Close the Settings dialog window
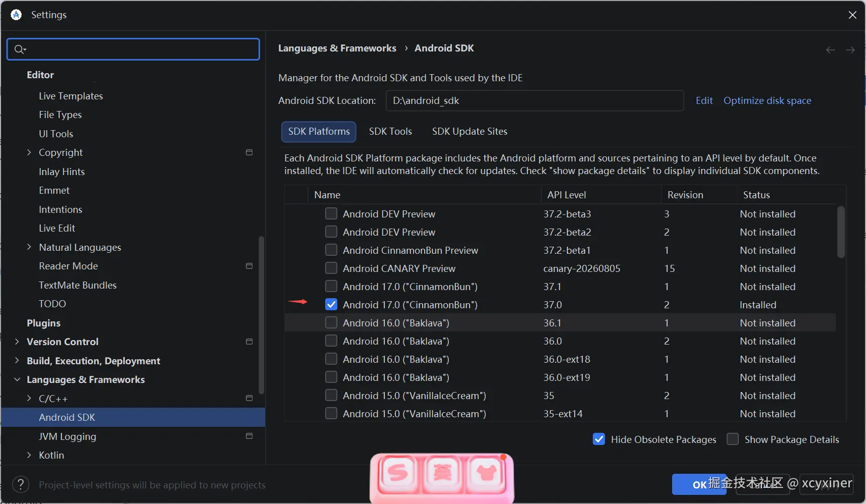This screenshot has height=504, width=866. pos(852,15)
